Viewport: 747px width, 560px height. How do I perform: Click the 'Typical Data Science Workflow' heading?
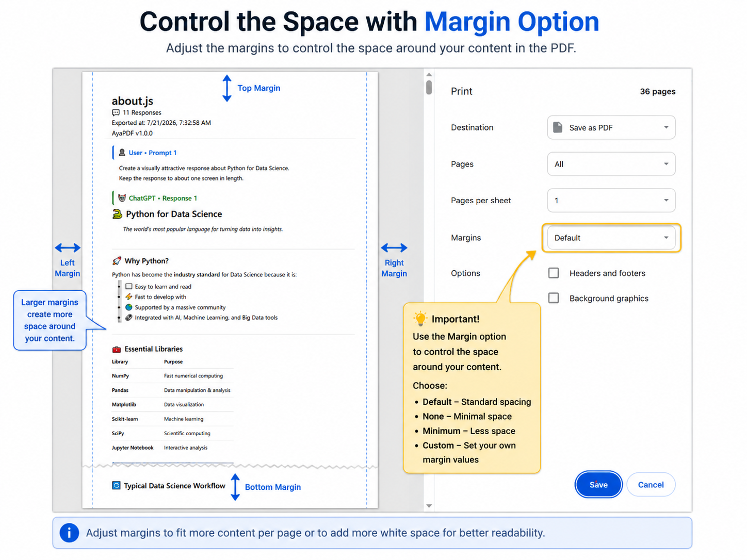click(174, 486)
